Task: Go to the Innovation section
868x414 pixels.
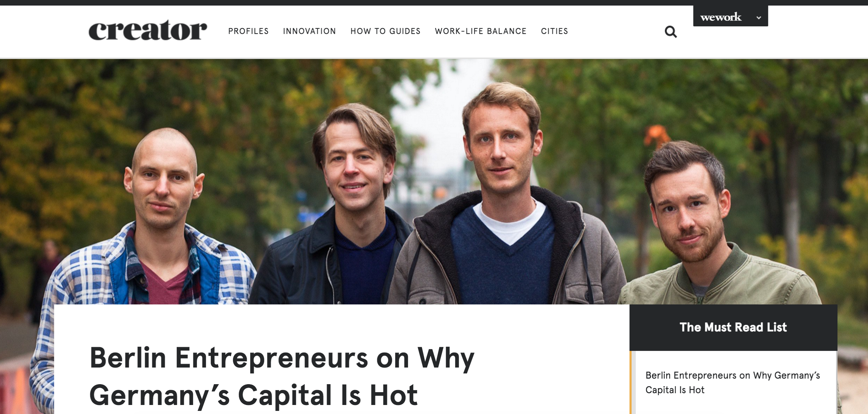Action: coord(309,31)
